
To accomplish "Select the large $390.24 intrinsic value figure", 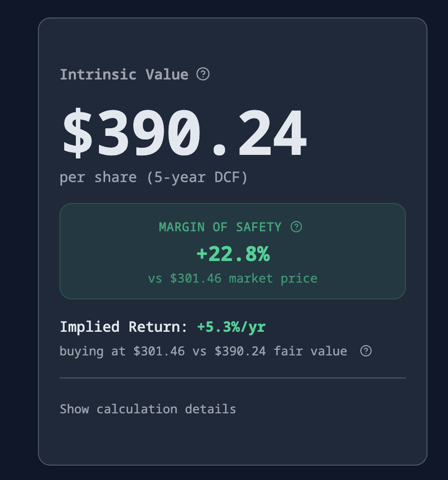I will [184, 133].
